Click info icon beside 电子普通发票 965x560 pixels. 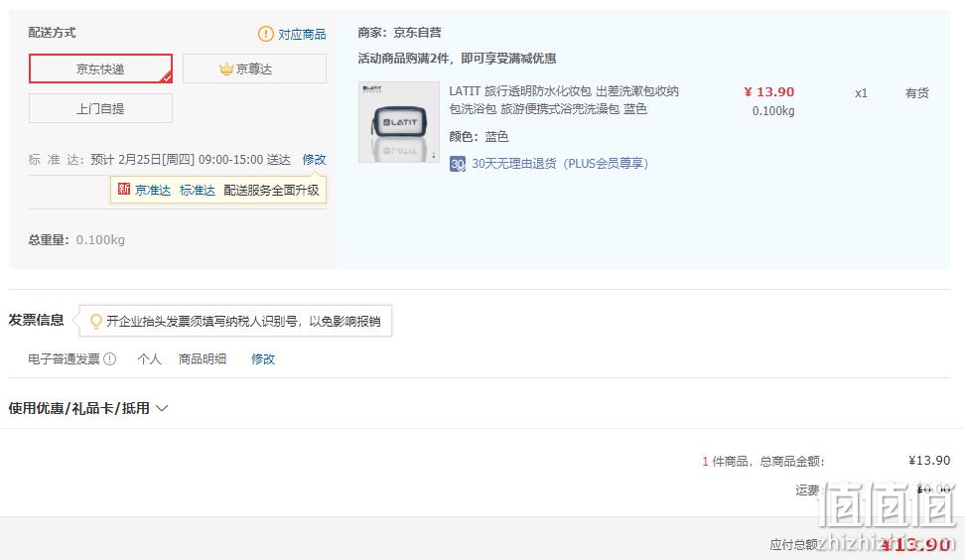click(109, 358)
